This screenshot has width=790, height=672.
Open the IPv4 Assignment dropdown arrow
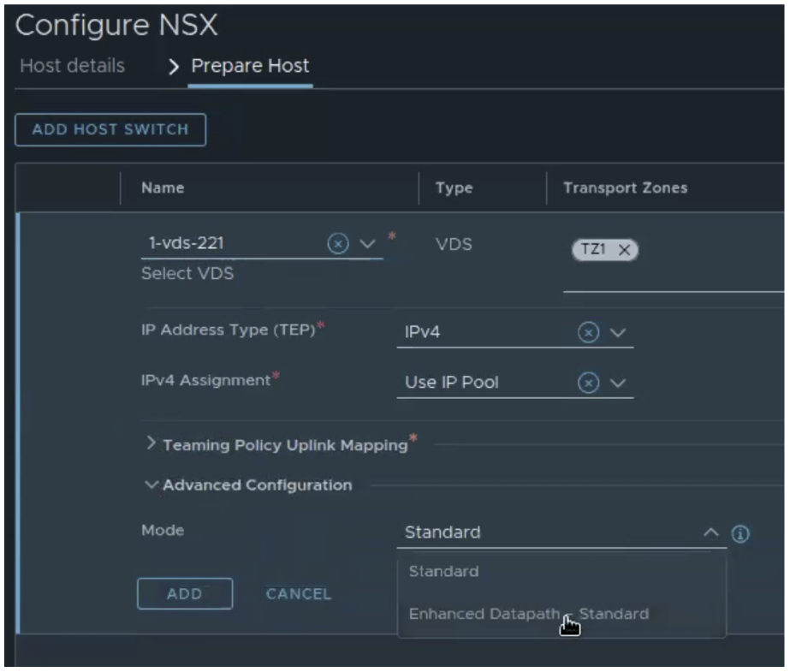pyautogui.click(x=619, y=384)
